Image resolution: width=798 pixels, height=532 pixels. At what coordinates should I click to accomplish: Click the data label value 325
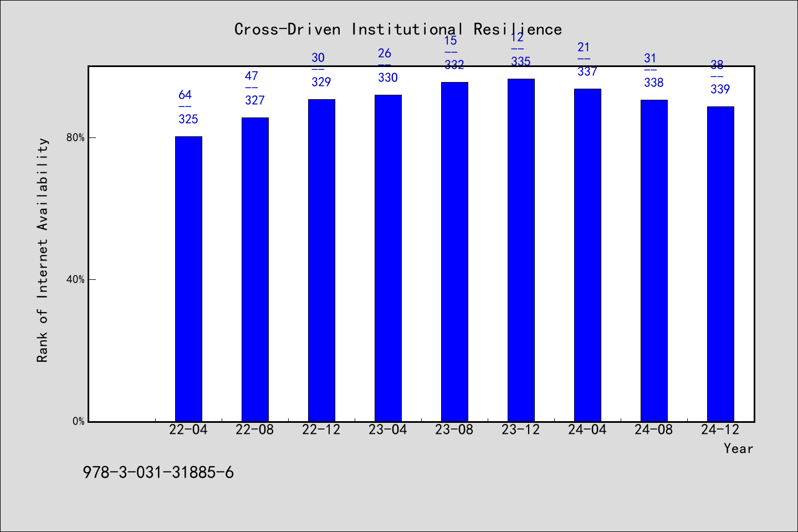188,119
